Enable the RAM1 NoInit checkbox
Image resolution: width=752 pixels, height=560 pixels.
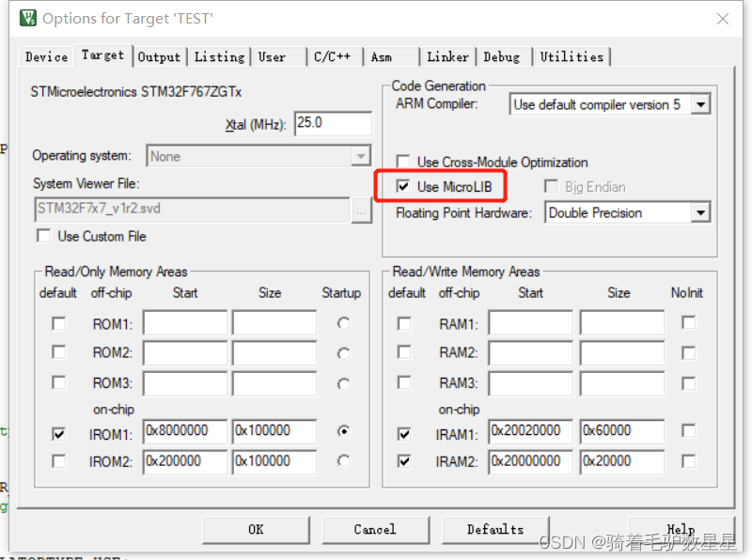689,322
